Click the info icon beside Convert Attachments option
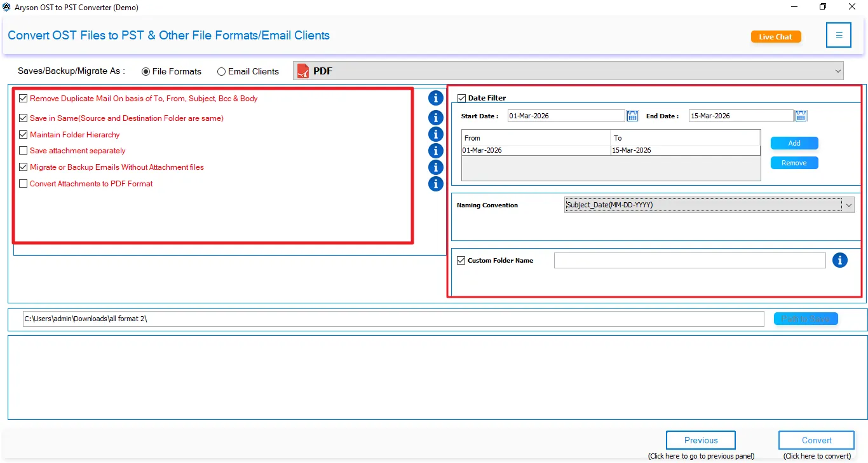The height and width of the screenshot is (463, 868). 435,184
